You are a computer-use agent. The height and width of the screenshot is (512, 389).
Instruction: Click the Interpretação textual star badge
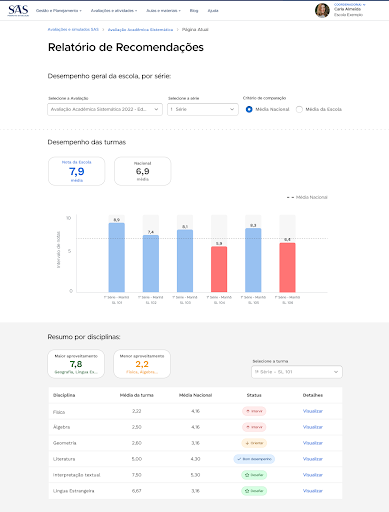[254, 475]
